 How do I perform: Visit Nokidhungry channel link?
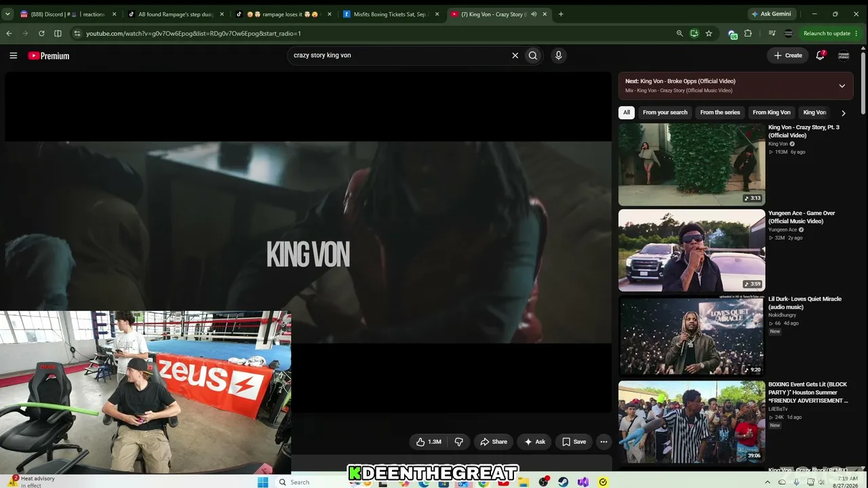pos(782,315)
